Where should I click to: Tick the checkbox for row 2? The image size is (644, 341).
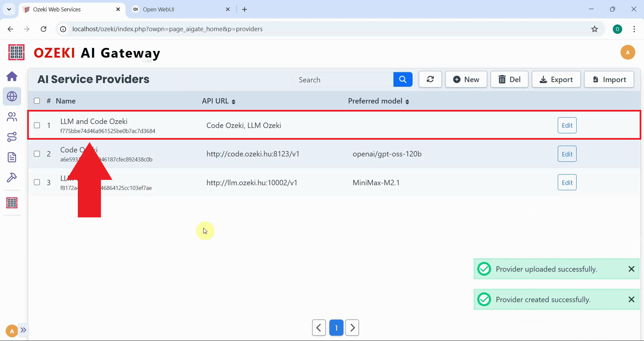coord(37,154)
